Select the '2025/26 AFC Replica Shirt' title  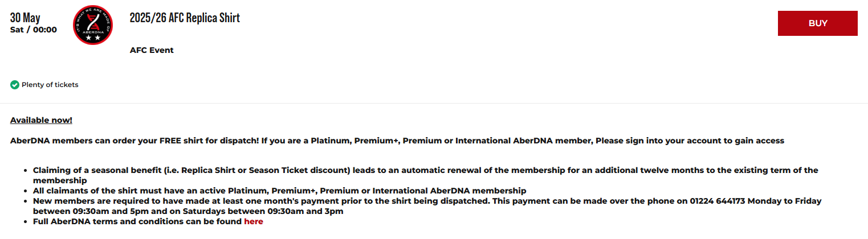click(x=185, y=18)
